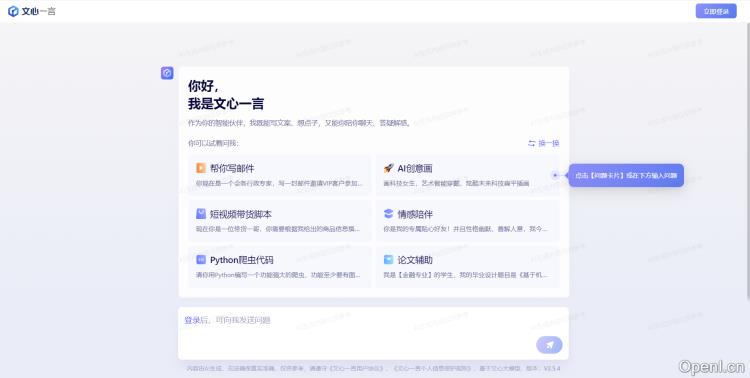The image size is (750, 378).
Task: Click the heading 我是文心一言
Action: [x=226, y=104]
